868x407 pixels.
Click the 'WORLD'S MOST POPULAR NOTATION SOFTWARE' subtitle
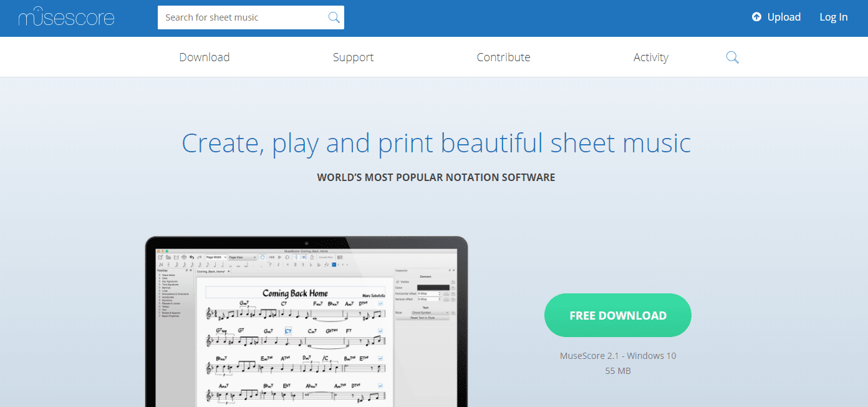click(x=436, y=177)
